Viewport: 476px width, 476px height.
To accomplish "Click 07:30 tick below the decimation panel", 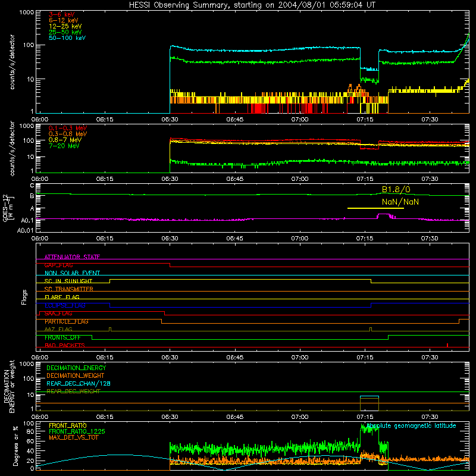I will [430, 417].
